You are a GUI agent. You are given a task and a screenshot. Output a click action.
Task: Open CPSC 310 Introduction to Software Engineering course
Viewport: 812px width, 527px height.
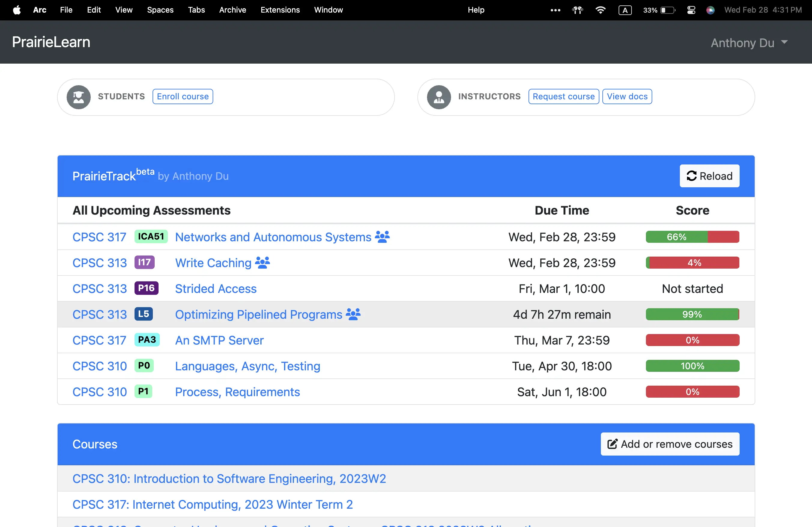tap(229, 478)
